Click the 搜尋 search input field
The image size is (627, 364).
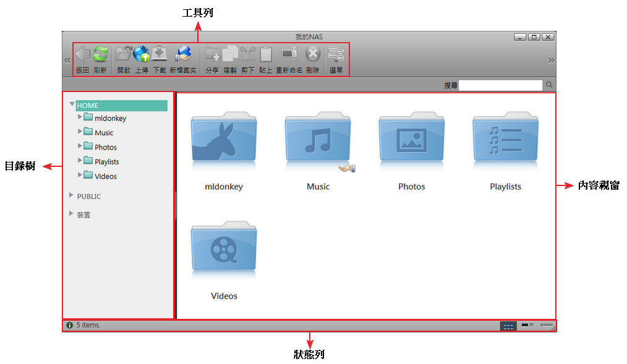click(500, 85)
